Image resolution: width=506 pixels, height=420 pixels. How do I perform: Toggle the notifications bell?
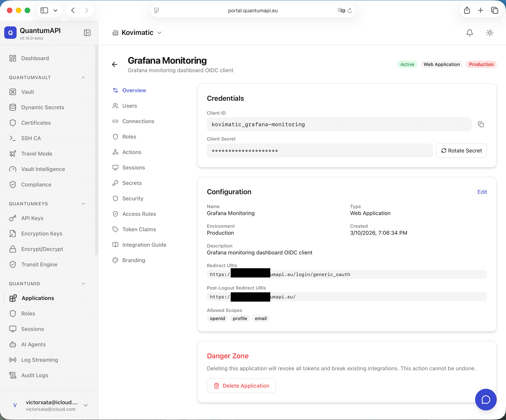coord(469,32)
